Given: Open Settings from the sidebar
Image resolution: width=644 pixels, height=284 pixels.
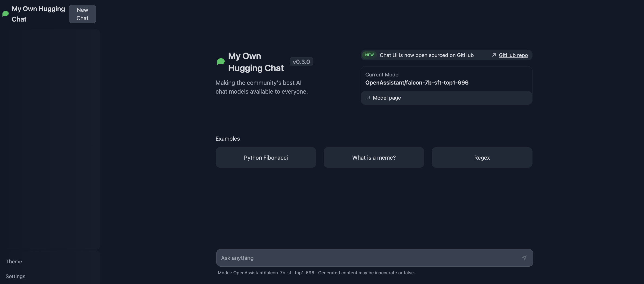Looking at the screenshot, I should point(15,276).
